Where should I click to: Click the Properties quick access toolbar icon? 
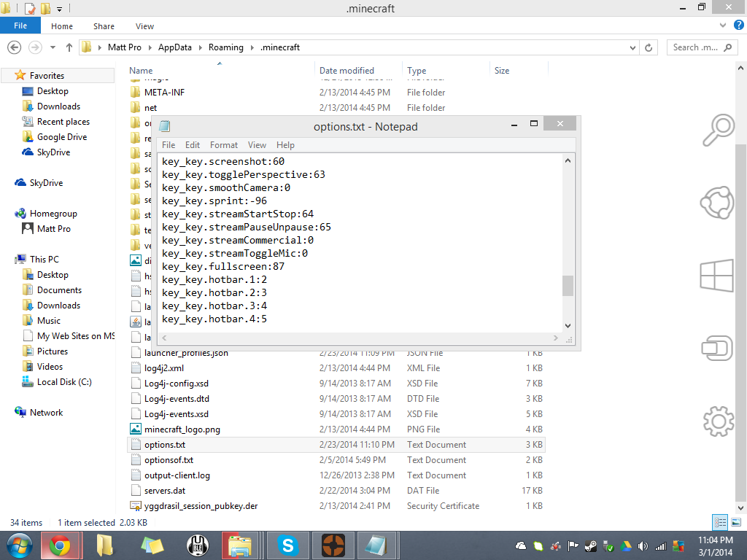click(x=29, y=8)
